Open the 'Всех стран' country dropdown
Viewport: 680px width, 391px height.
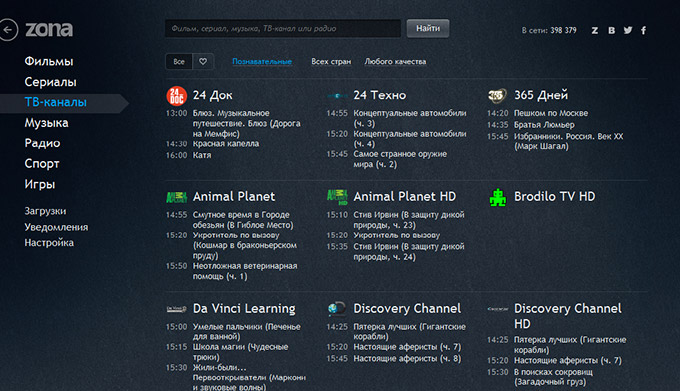pos(331,62)
